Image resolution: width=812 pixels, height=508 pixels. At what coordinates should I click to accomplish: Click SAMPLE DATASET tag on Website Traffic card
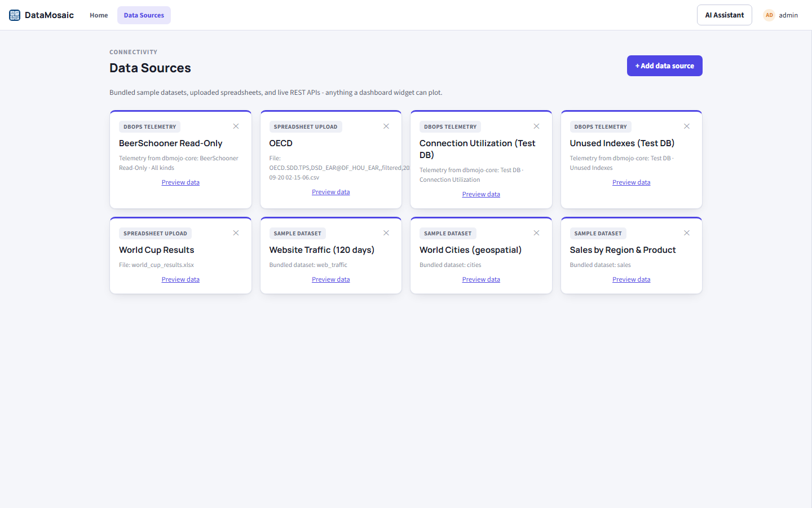pyautogui.click(x=298, y=234)
